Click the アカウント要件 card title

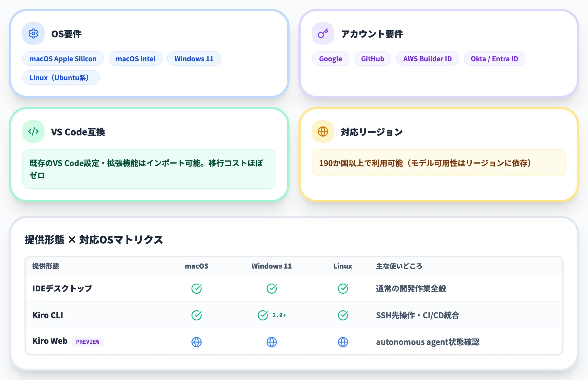tap(372, 34)
